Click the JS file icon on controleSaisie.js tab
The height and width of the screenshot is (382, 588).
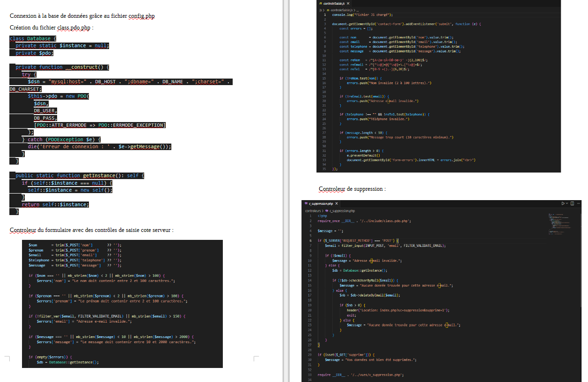[x=321, y=3]
